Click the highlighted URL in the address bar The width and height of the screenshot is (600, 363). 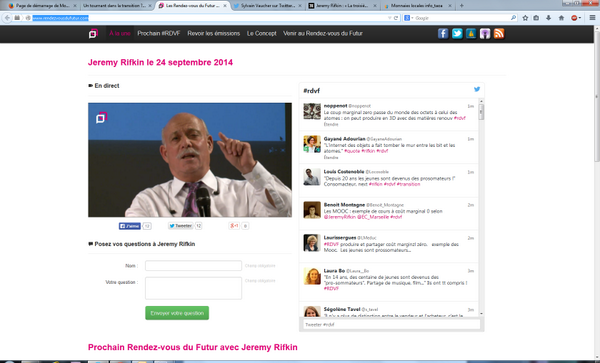coord(60,18)
